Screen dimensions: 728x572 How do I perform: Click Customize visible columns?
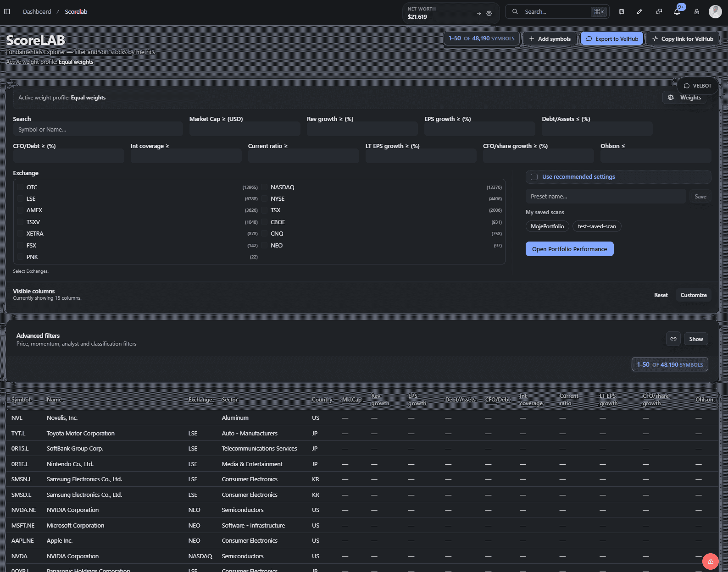(x=693, y=295)
